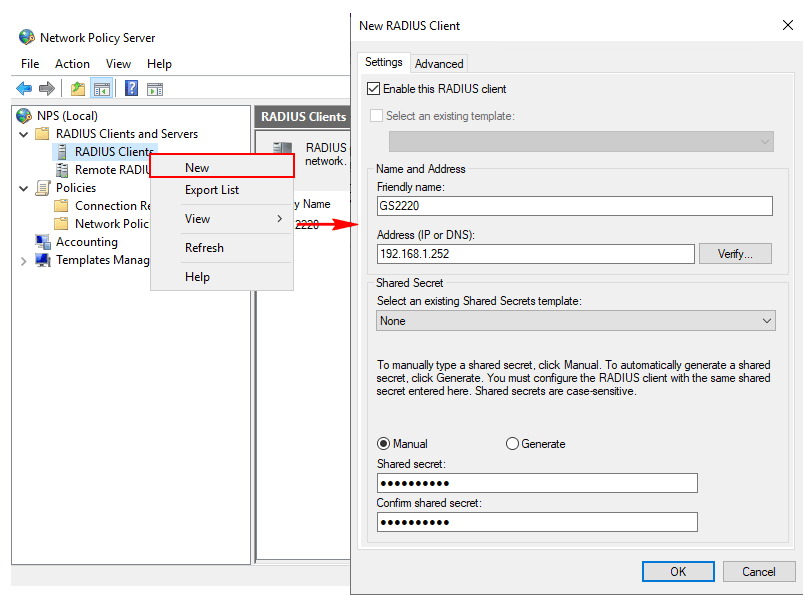Click the Up One Level folder icon

[78, 89]
